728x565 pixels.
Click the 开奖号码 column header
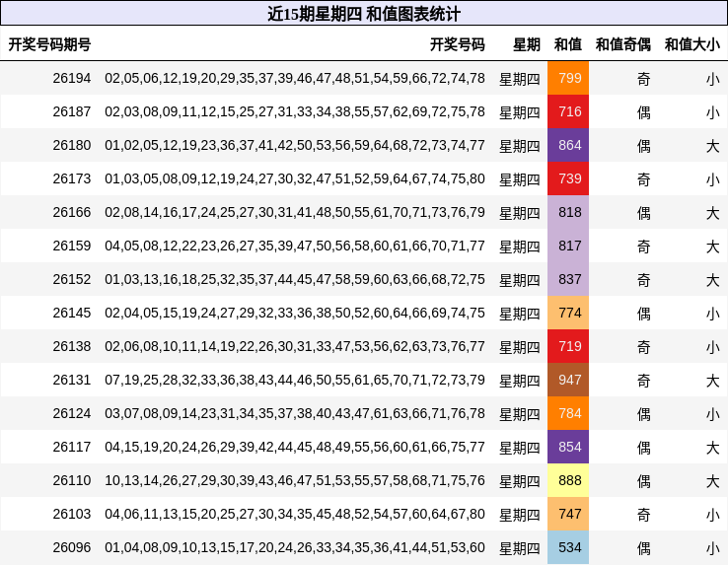(458, 44)
